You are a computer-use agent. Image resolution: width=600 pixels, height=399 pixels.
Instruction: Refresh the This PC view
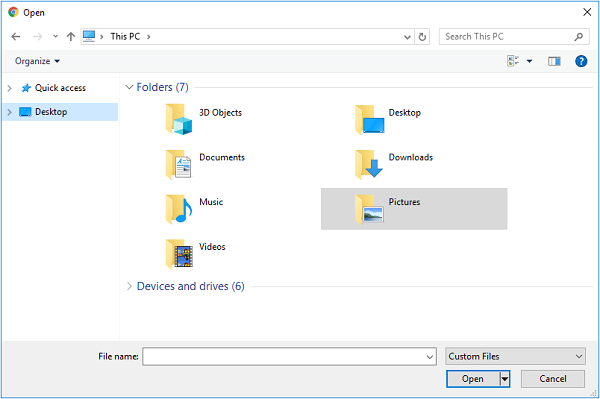(x=422, y=37)
